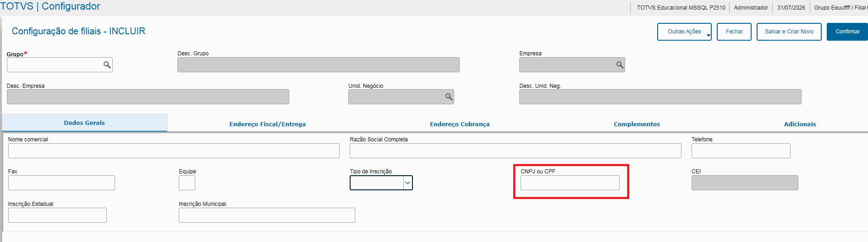Click the CNPJ ou CPF field

[x=570, y=183]
